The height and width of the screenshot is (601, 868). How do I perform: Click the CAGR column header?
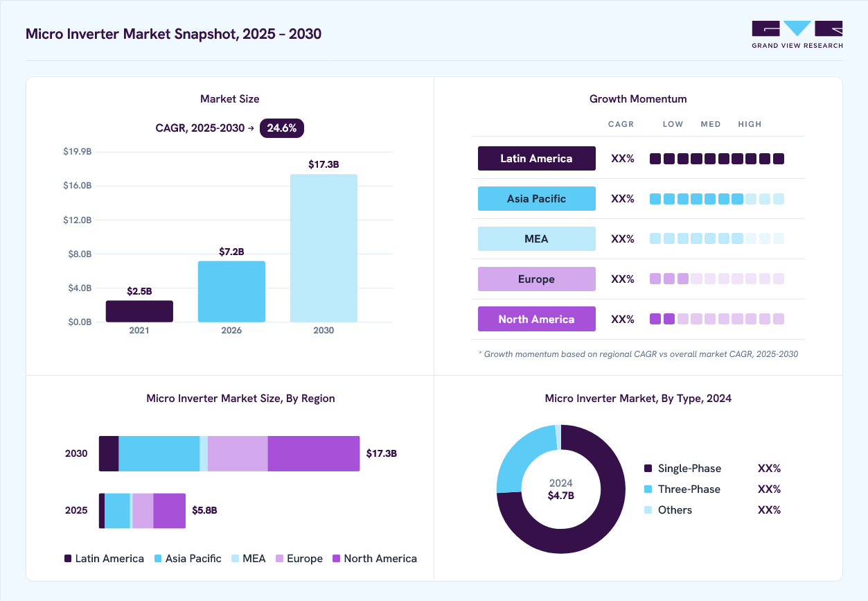tap(621, 124)
